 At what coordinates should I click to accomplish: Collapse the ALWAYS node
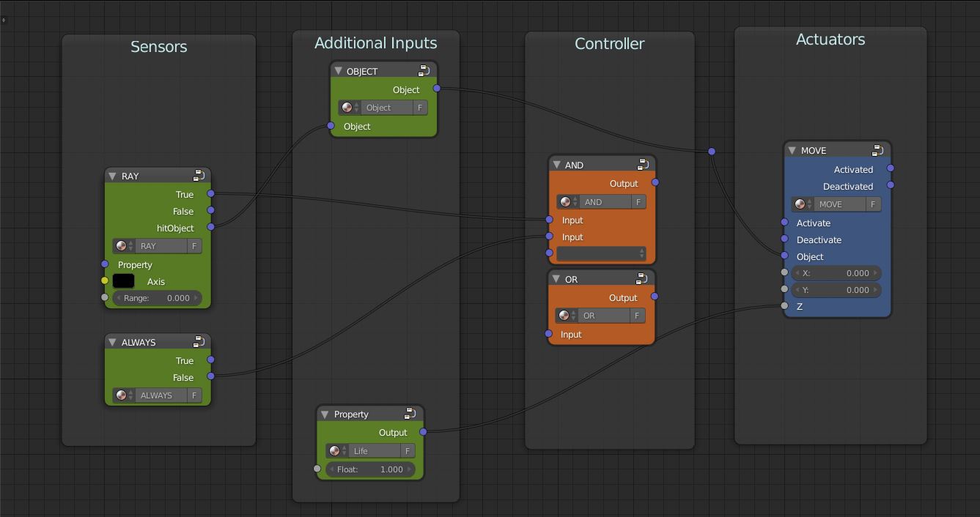(x=112, y=342)
